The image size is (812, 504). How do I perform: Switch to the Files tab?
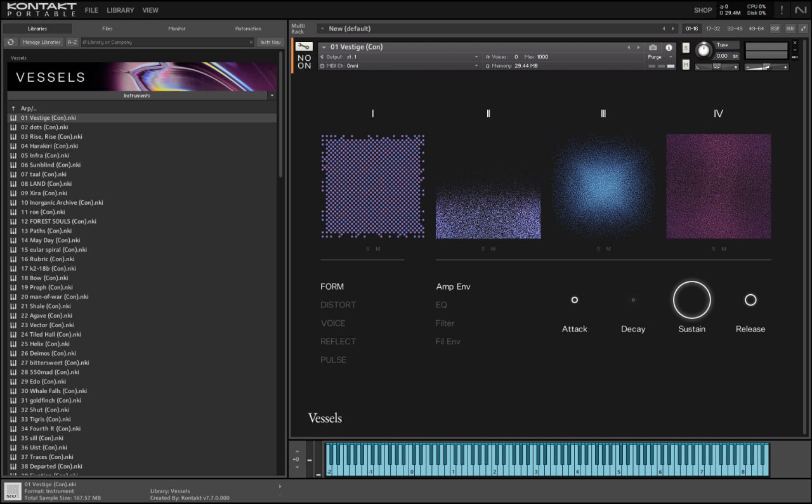pyautogui.click(x=107, y=29)
